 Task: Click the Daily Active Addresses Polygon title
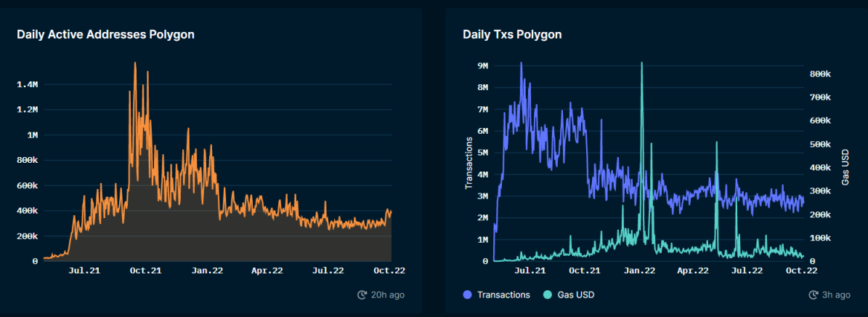click(x=106, y=34)
